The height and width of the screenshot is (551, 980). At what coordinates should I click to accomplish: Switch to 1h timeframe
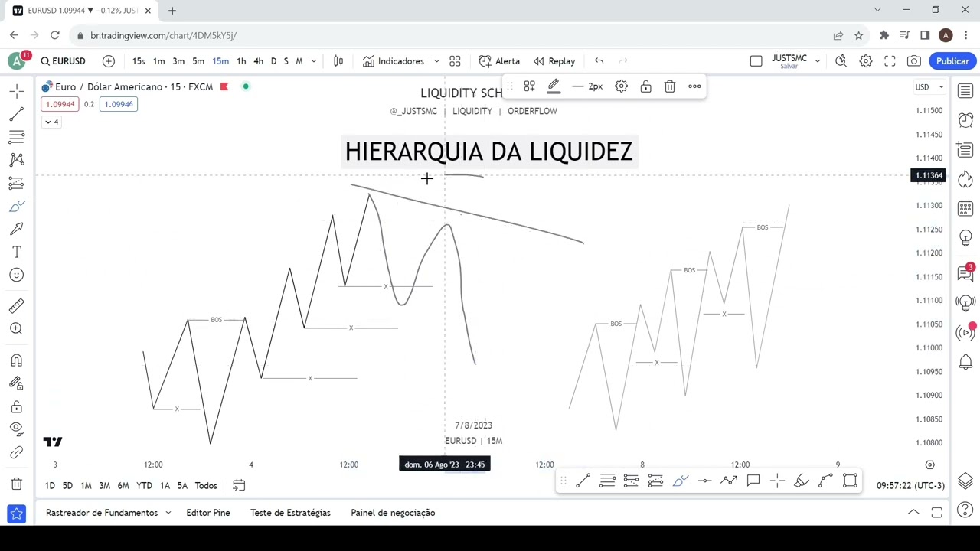(241, 61)
